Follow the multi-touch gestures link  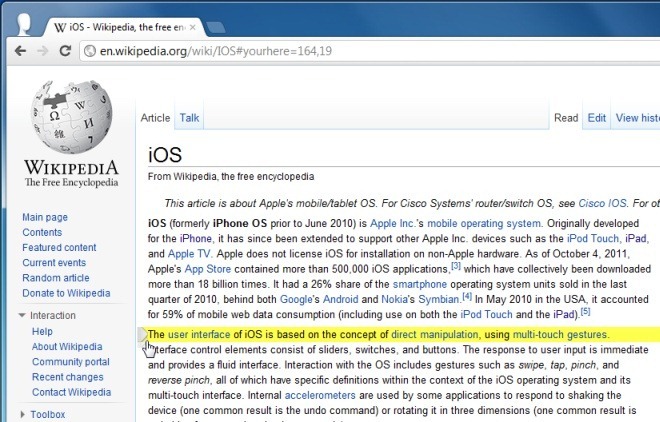tap(560, 334)
